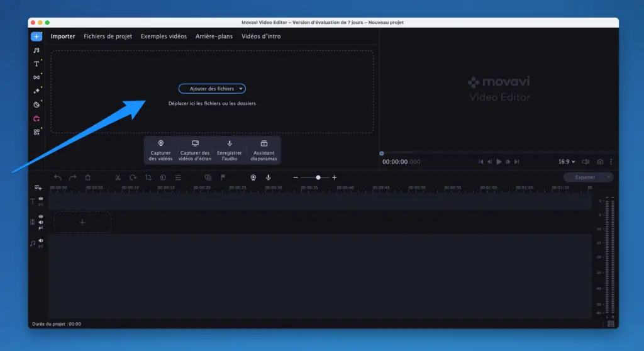Viewport: 644px width, 351px height.
Task: Click the minus zoom-out timeline button
Action: tap(296, 177)
